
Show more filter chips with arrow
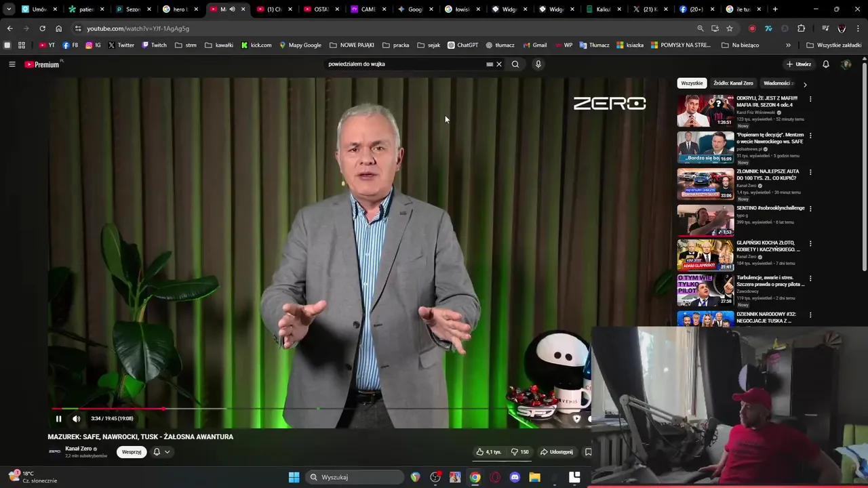point(805,85)
